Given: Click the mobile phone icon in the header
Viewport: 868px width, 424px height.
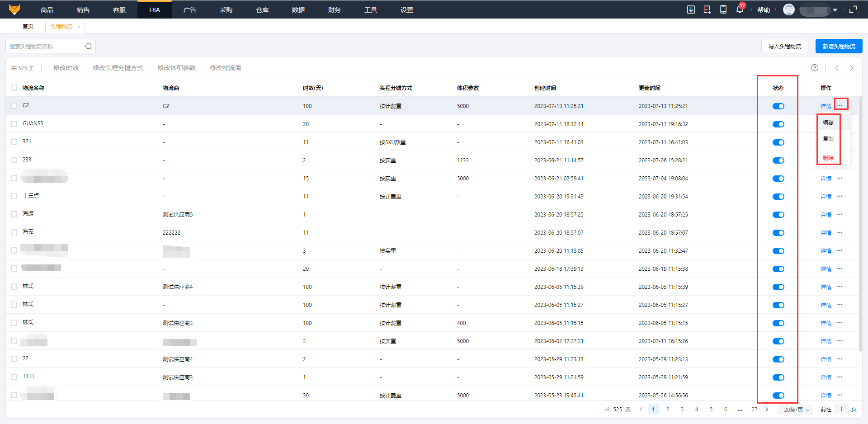Looking at the screenshot, I should pos(723,9).
